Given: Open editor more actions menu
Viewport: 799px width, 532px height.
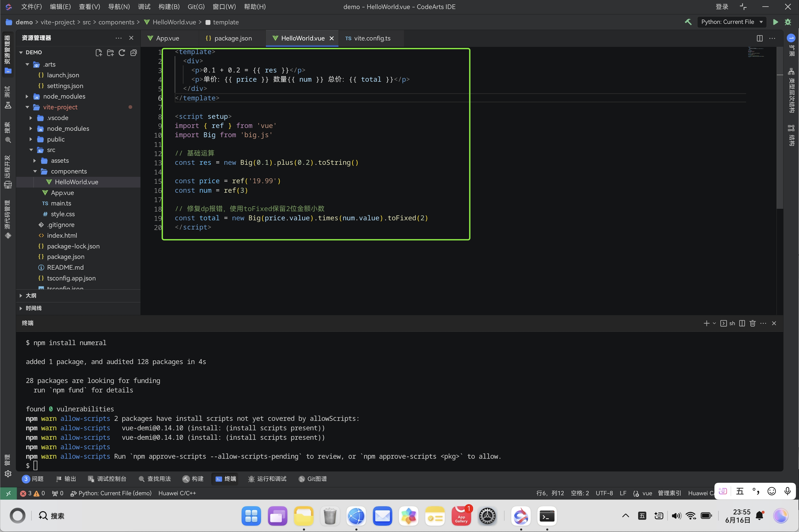Looking at the screenshot, I should (772, 38).
